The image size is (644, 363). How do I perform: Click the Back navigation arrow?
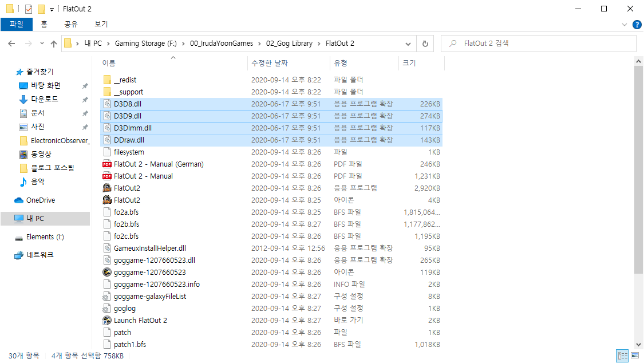tap(11, 44)
